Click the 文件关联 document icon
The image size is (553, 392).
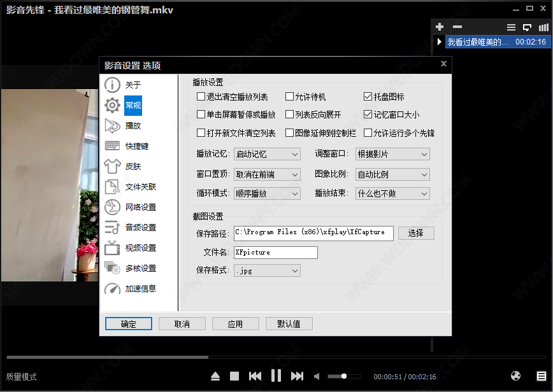coord(112,186)
